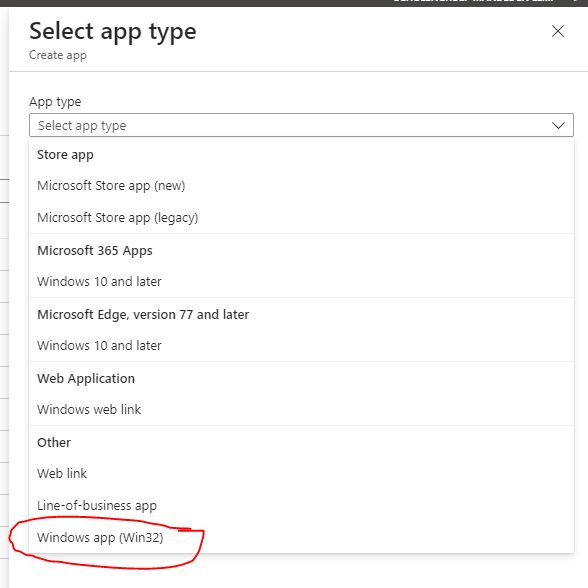Click the Web Application group header
588x588 pixels.
[x=86, y=378]
